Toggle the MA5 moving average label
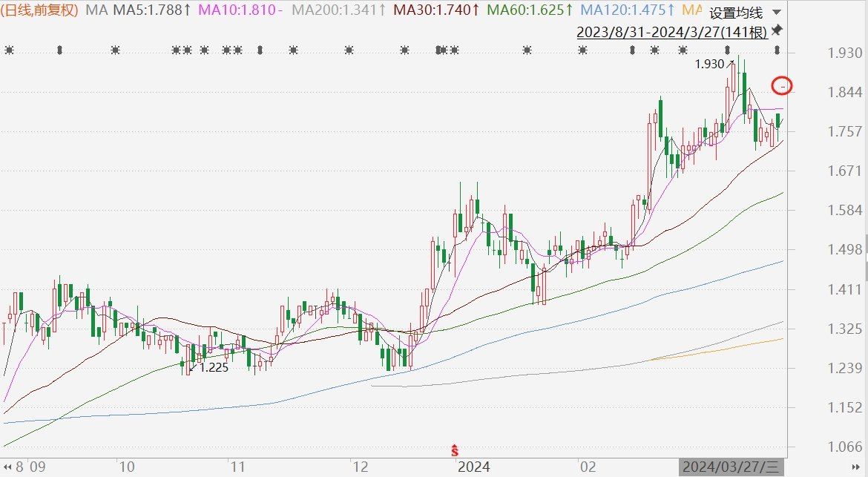 point(145,10)
